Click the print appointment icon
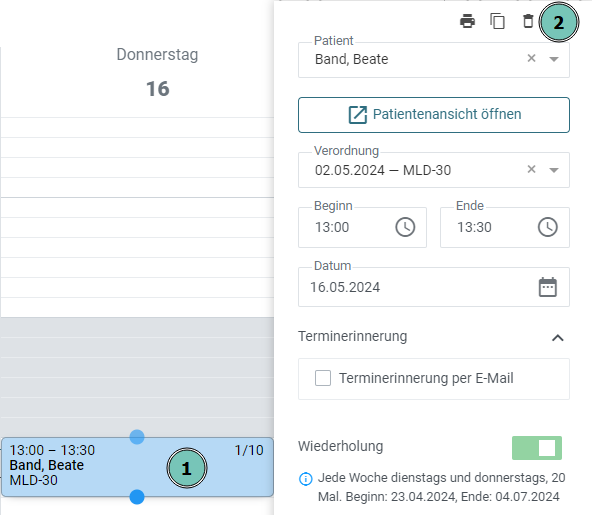This screenshot has height=515, width=592. tap(467, 21)
